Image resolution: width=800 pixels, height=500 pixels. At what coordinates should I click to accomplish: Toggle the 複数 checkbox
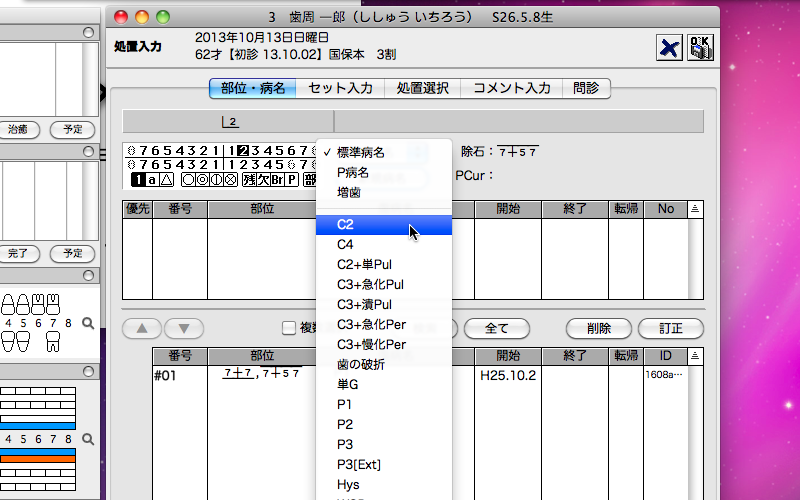coord(289,328)
